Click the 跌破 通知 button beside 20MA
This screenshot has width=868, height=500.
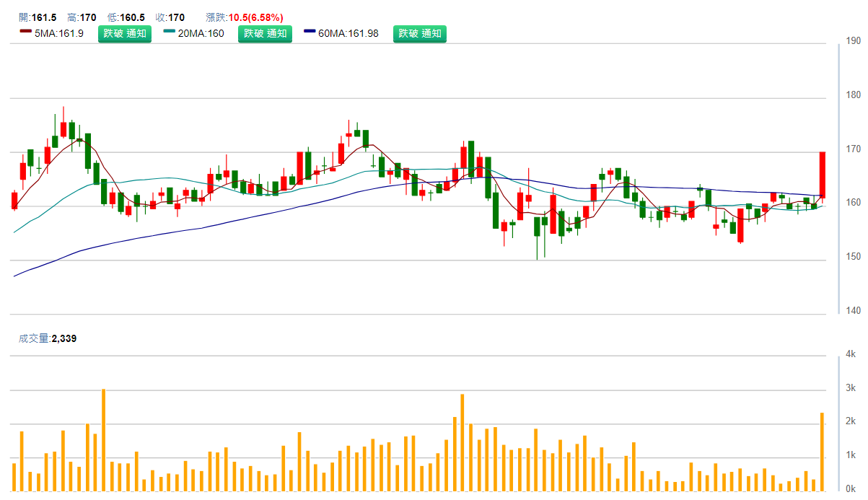pyautogui.click(x=265, y=33)
